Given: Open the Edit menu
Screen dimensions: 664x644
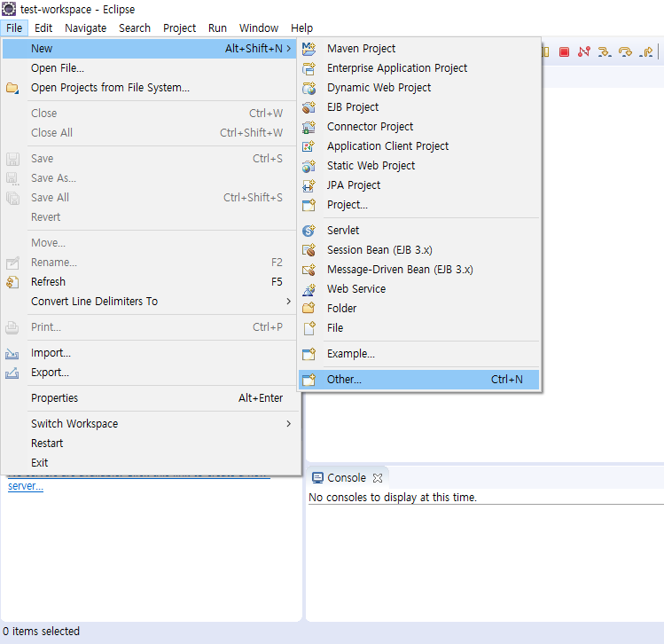Looking at the screenshot, I should (x=43, y=28).
